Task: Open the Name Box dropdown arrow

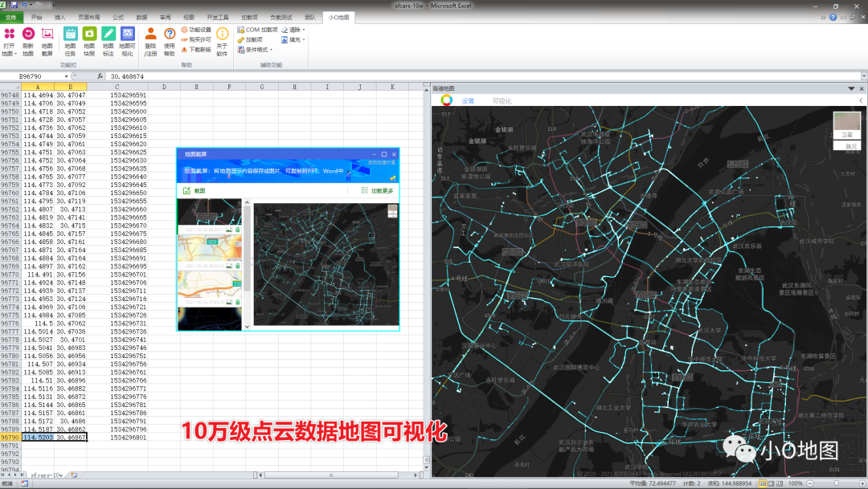Action: pos(67,76)
